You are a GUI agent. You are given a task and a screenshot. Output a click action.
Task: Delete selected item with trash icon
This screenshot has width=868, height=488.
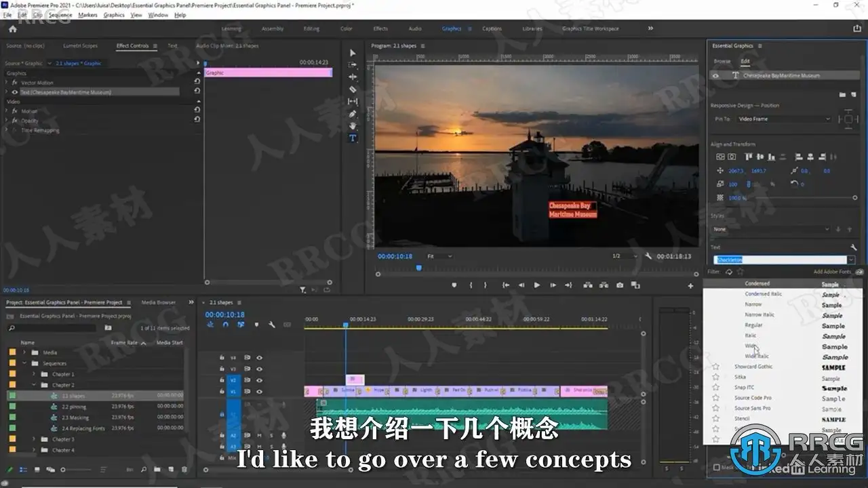[x=184, y=469]
